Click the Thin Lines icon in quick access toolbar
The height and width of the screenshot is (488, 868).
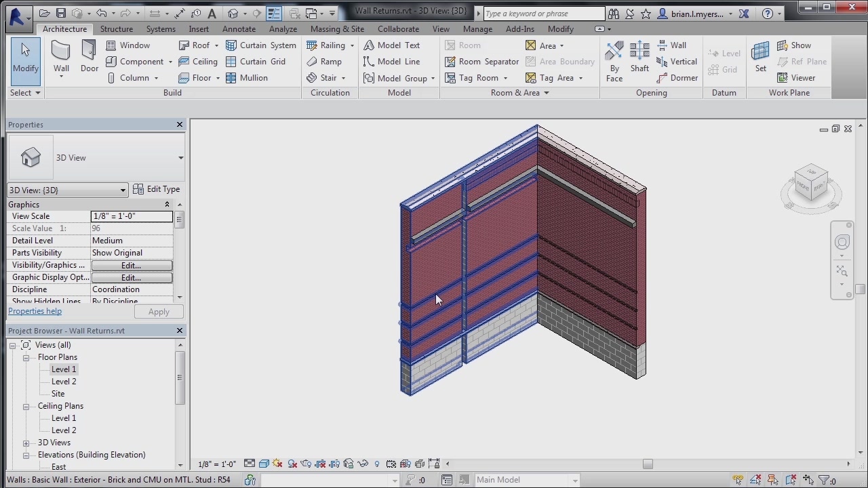tap(274, 14)
